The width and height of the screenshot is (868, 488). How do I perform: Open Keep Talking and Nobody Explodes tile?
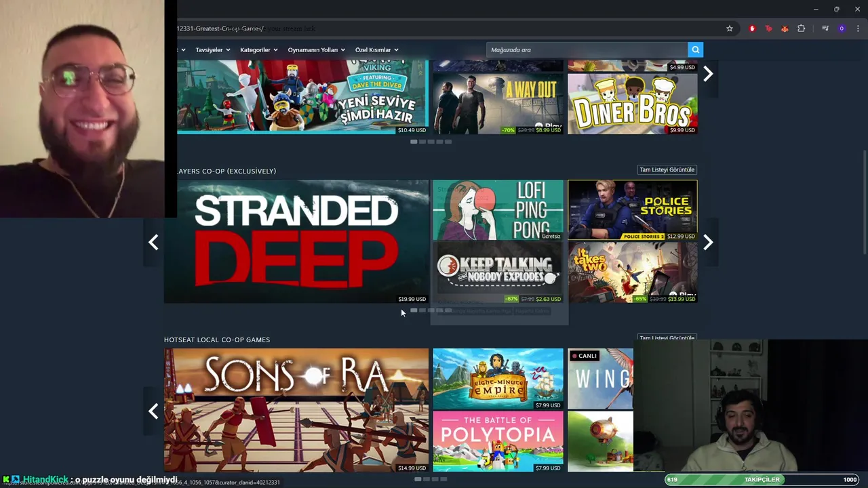[x=498, y=272]
